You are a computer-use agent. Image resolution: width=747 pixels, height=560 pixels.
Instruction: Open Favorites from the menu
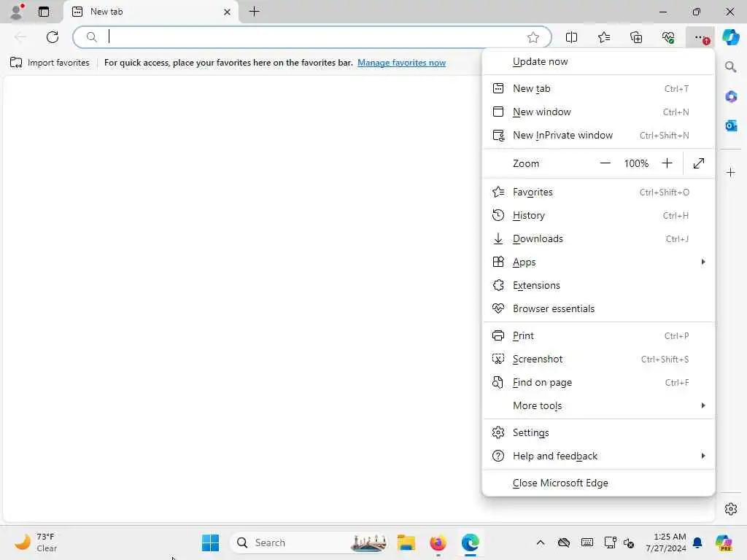point(598,192)
